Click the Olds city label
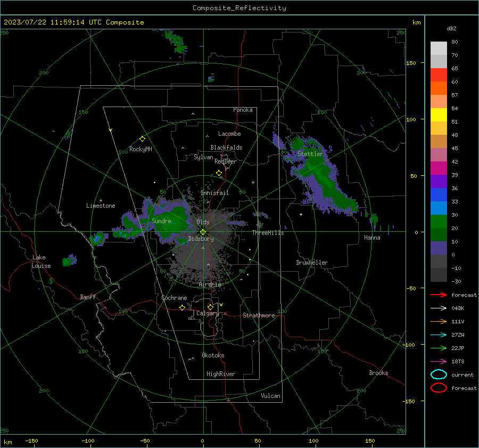The height and width of the screenshot is (448, 479). 203,222
